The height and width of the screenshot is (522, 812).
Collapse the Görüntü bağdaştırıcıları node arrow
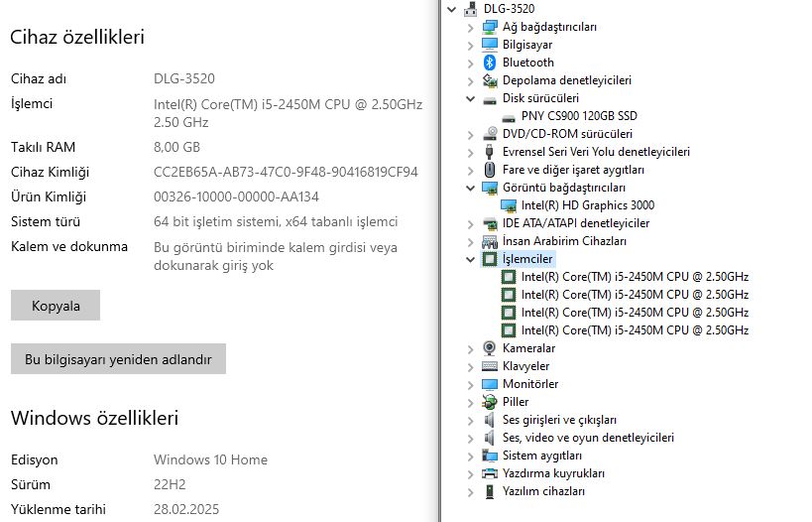(470, 189)
